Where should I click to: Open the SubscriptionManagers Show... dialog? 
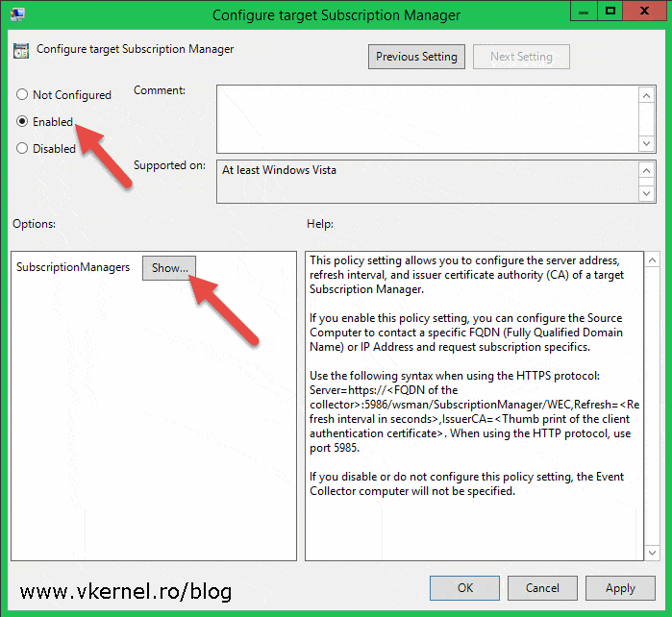(169, 268)
